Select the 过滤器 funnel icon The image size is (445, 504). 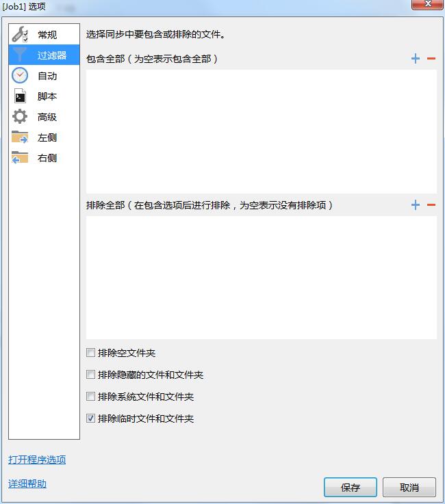coord(20,55)
